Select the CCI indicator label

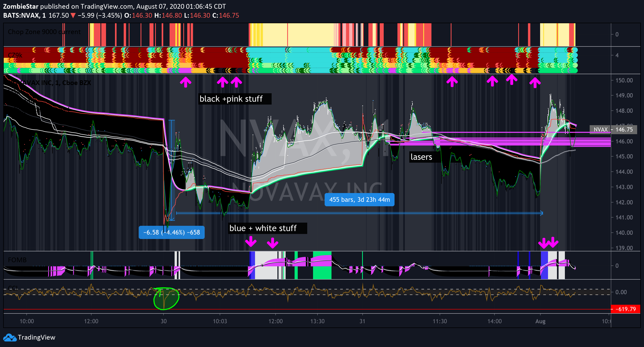coord(13,288)
